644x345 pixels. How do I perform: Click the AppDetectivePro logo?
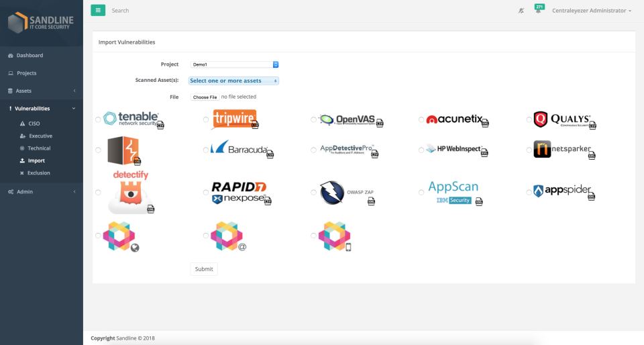coord(349,150)
